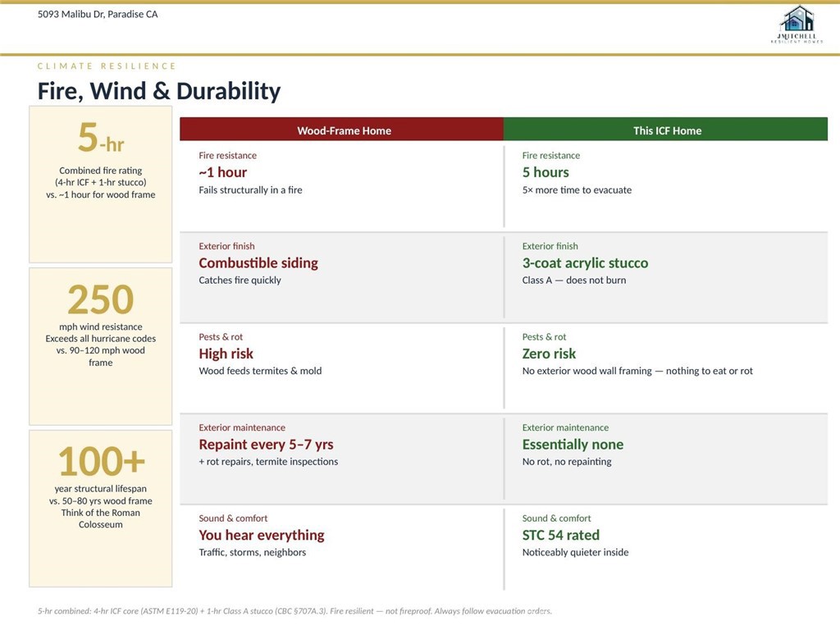Click the Combustible siding text
The image size is (840, 630).
pos(258,263)
